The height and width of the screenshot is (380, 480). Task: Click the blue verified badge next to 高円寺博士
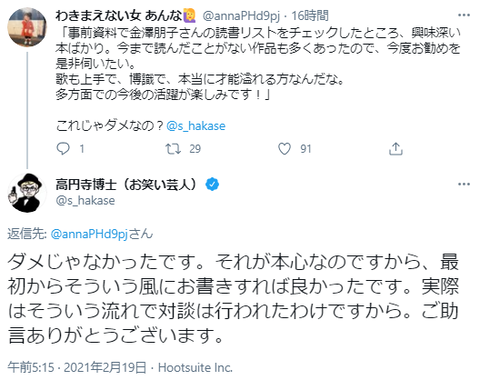pos(212,184)
